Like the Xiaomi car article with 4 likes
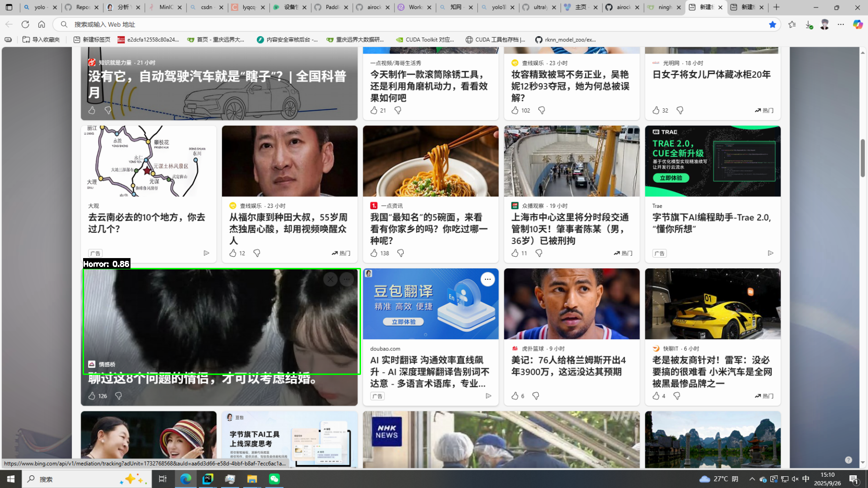 (x=656, y=396)
